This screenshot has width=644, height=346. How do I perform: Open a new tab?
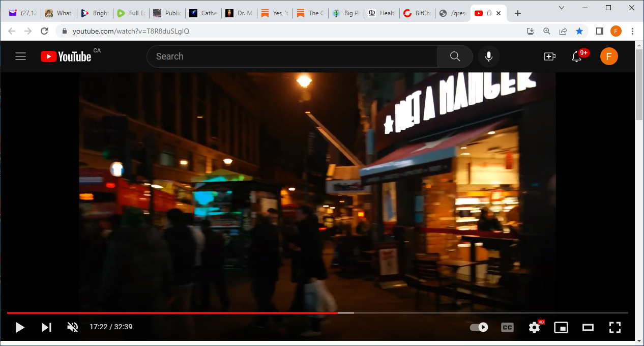(x=518, y=13)
